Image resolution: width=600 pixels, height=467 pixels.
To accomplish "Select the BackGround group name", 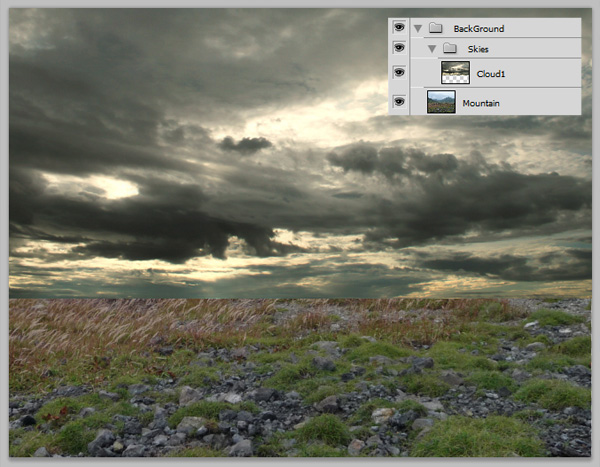I will click(x=479, y=29).
